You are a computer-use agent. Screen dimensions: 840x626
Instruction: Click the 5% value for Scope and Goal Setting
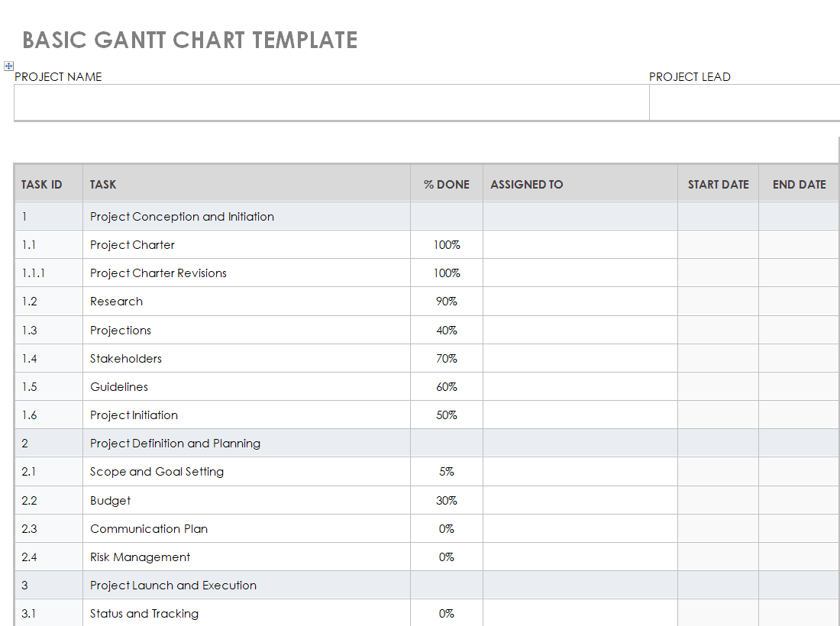446,472
